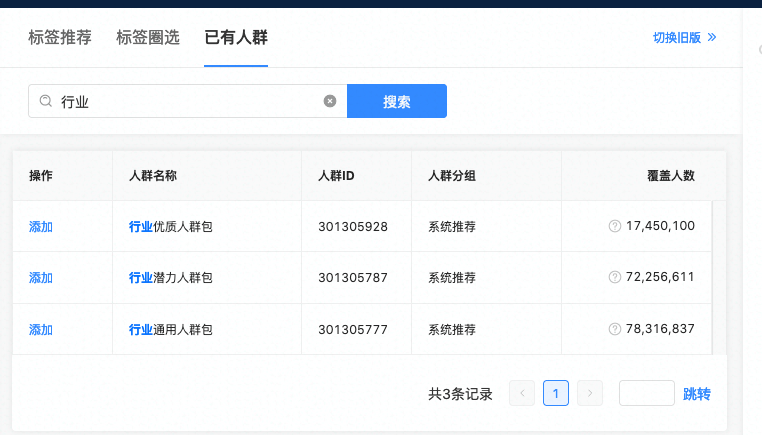The image size is (762, 435).
Task: Click the 人群分组 column header
Action: pos(452,175)
